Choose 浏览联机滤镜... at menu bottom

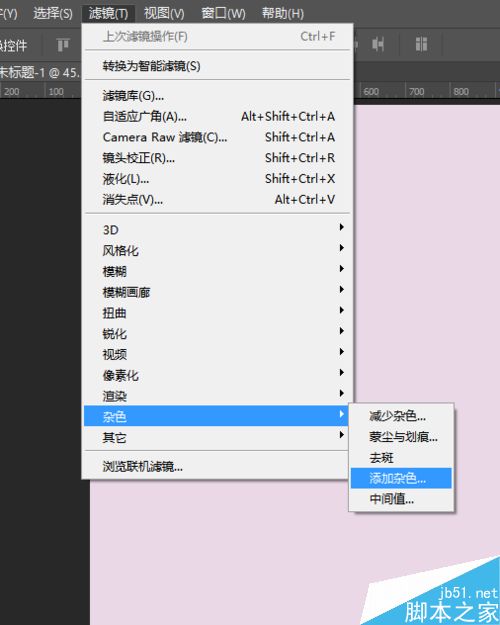tap(216, 466)
